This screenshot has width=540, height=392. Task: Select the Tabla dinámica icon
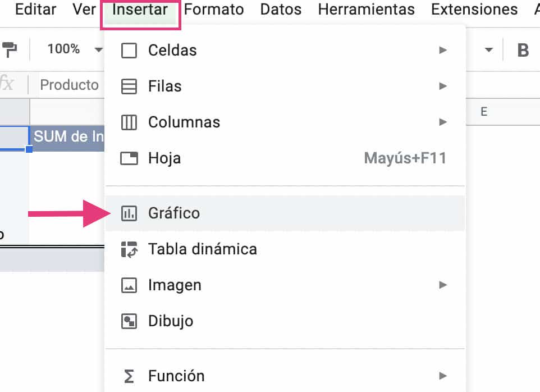click(x=129, y=249)
